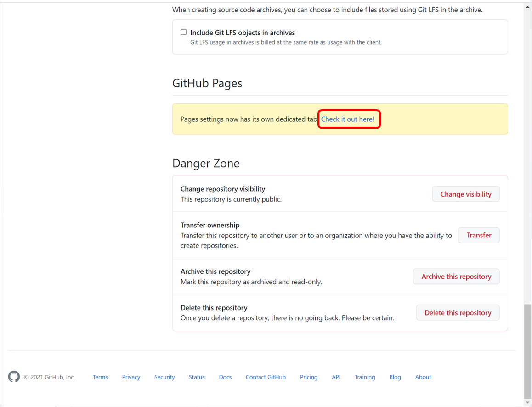Viewport: 532px width, 407px height.
Task: Click 'Change repository visibility' title text
Action: pyautogui.click(x=223, y=189)
